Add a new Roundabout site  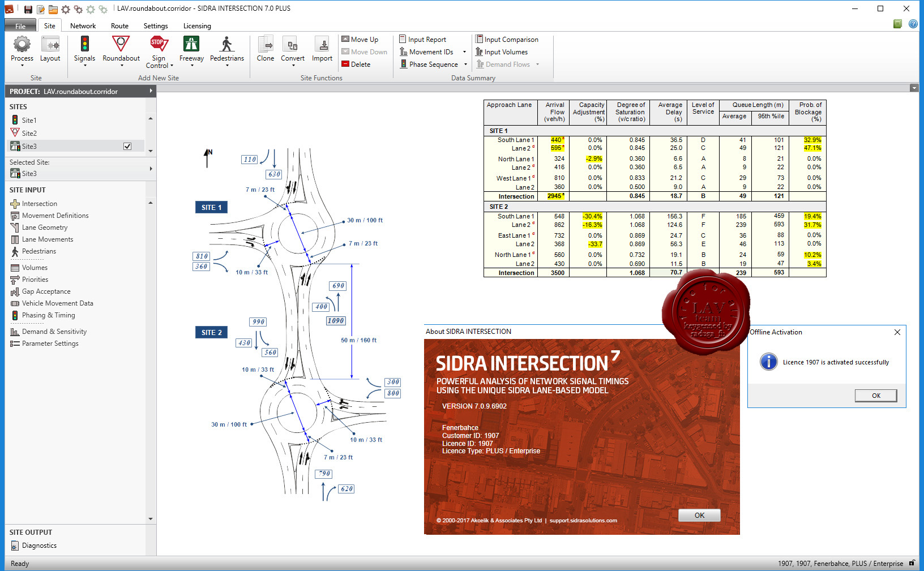click(121, 50)
